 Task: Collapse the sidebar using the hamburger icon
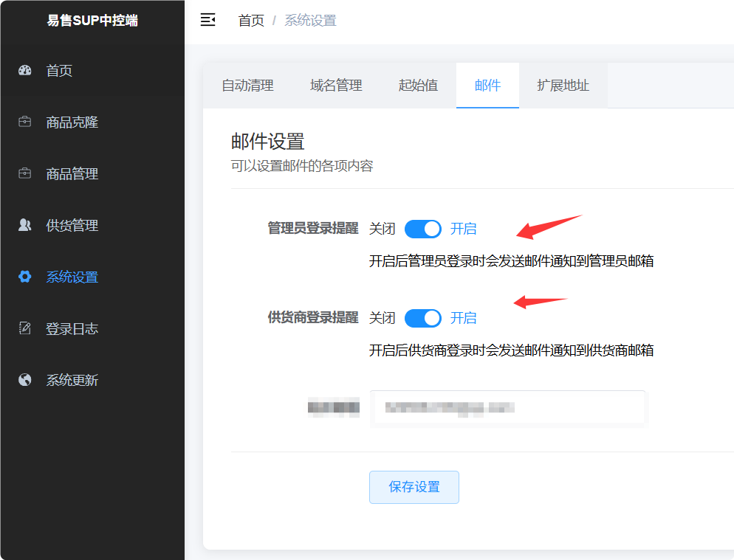(x=207, y=20)
